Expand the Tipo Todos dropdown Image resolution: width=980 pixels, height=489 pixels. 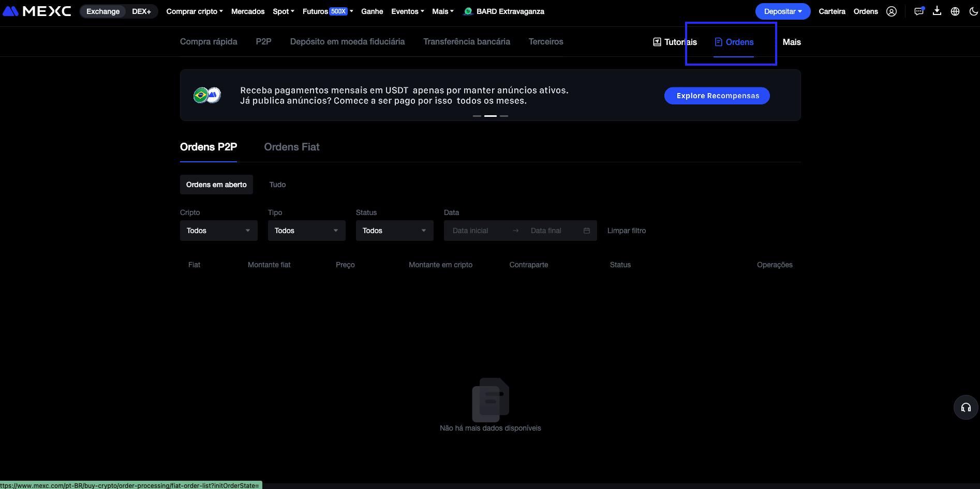(x=306, y=231)
